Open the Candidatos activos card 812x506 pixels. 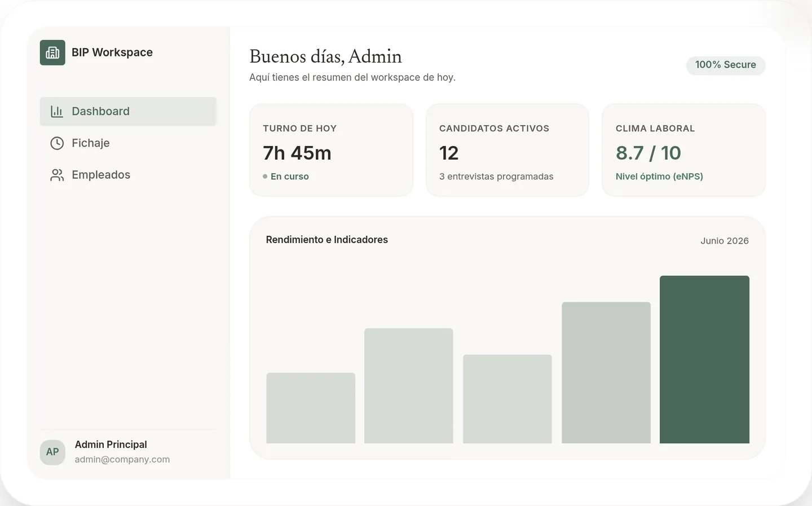[x=507, y=150]
